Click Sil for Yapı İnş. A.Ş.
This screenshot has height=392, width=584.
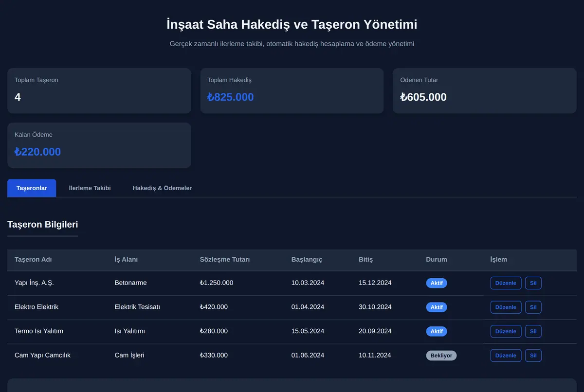pos(533,283)
